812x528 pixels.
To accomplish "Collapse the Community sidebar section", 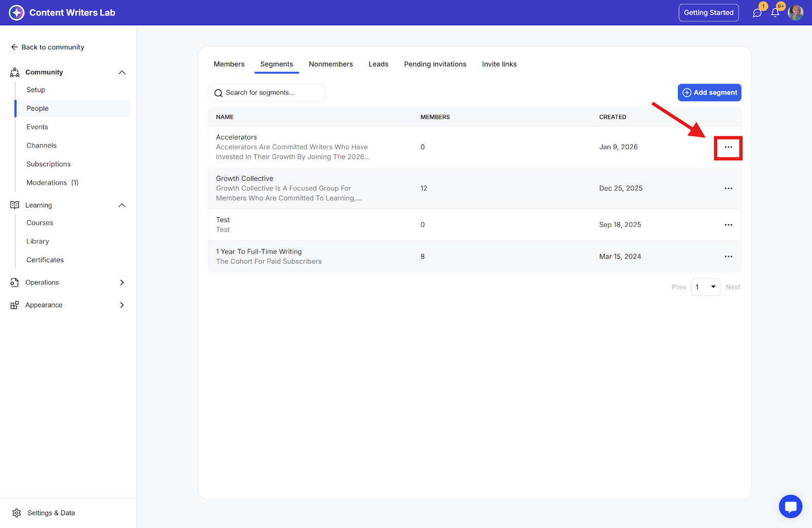I will click(x=122, y=73).
